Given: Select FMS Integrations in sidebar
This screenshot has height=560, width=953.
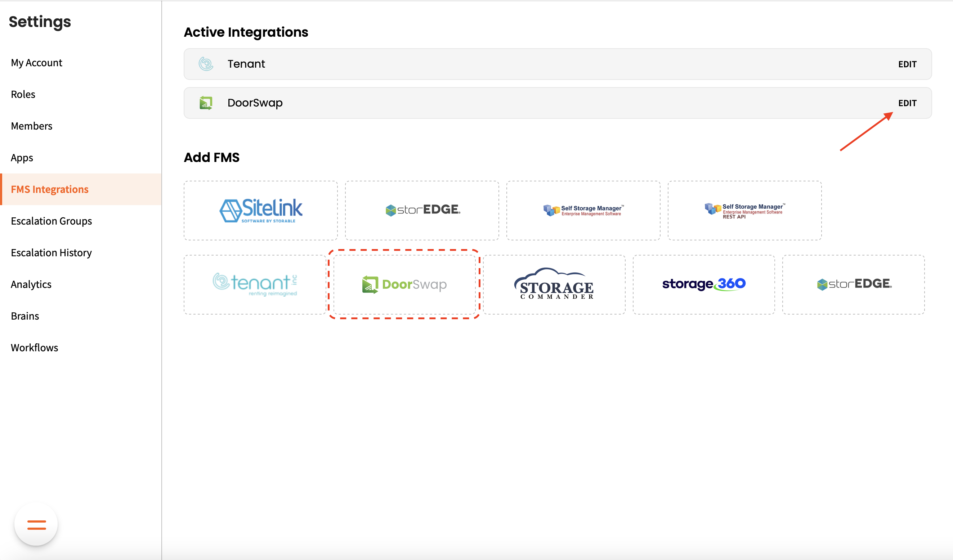Looking at the screenshot, I should pos(50,189).
